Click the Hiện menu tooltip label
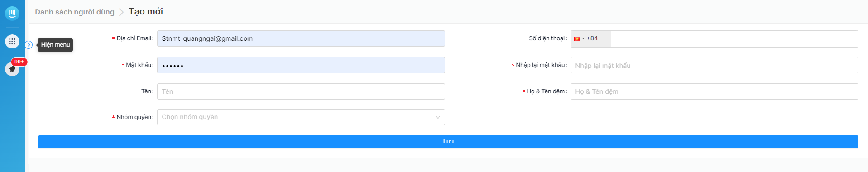868x172 pixels. pos(55,45)
